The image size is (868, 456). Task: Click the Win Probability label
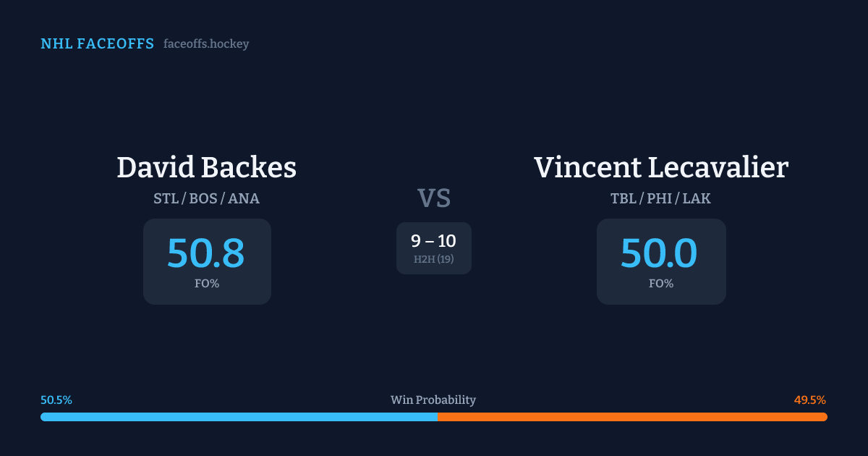pos(433,400)
